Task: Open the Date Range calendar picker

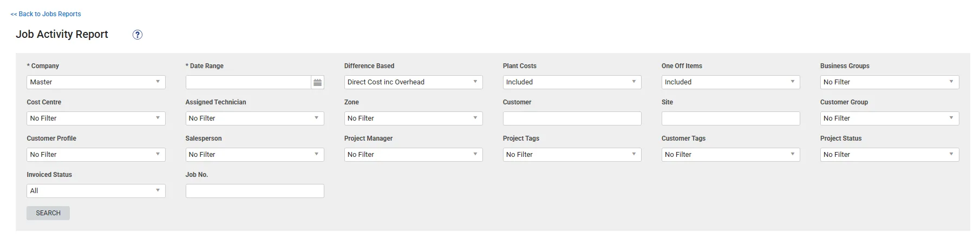Action: coord(318,82)
